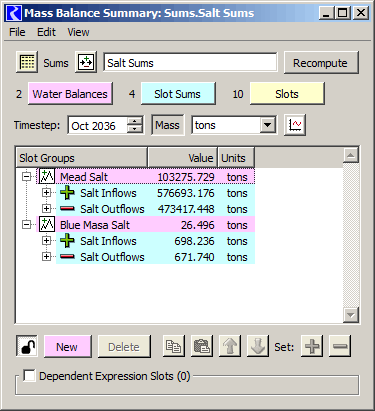Collapse the Mead Salt group
375x411 pixels.
tap(26, 177)
